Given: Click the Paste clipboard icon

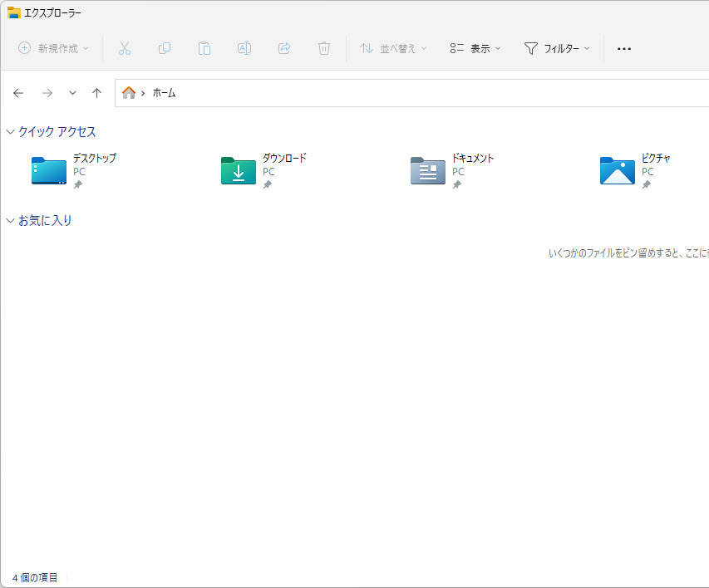Looking at the screenshot, I should [204, 48].
